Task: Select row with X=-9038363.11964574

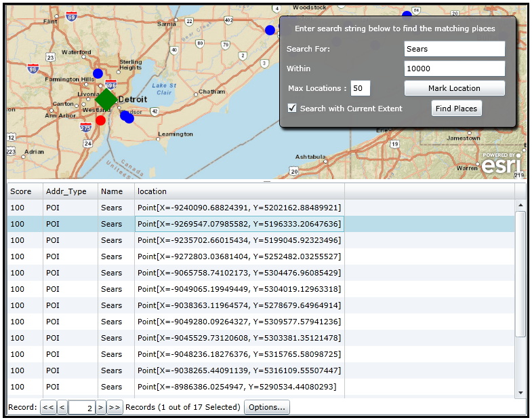Action: tap(261, 305)
